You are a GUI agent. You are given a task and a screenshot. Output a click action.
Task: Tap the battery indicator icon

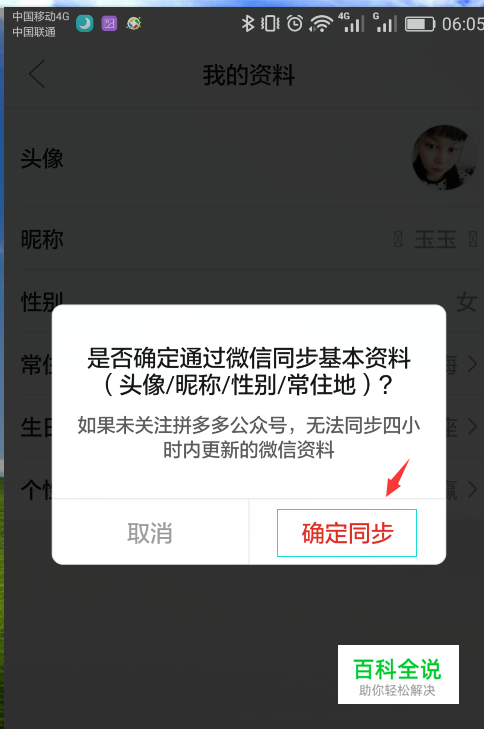419,24
